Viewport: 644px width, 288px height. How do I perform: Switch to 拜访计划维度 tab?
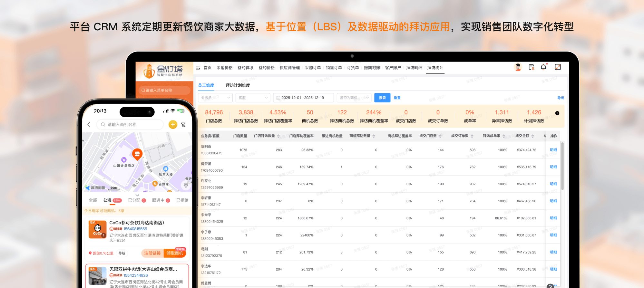238,85
